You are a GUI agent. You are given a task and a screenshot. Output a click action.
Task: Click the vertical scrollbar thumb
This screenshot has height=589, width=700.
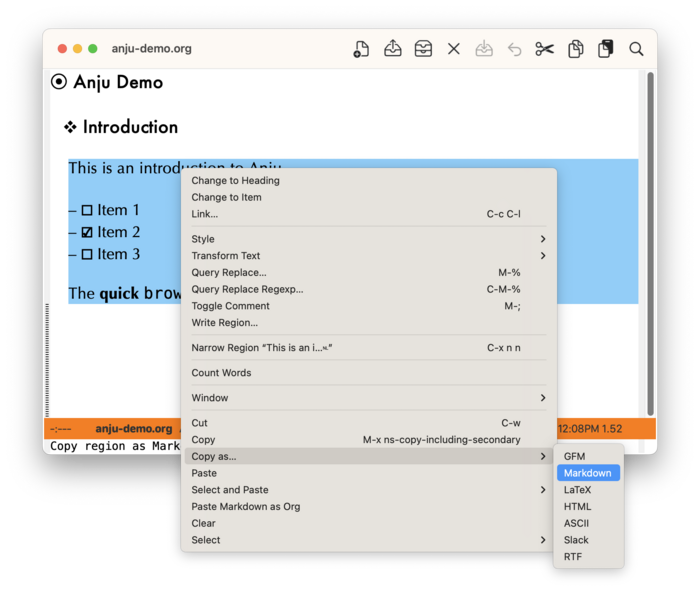[650, 244]
